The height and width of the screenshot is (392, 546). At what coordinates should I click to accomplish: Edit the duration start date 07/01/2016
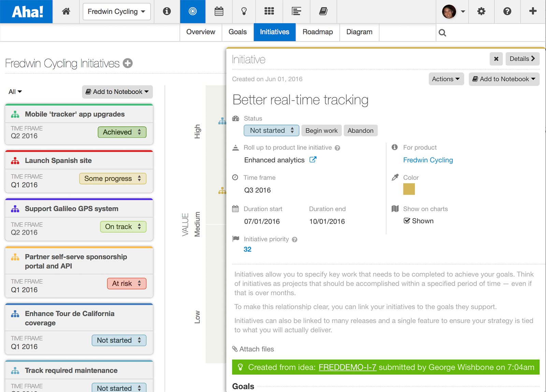pyautogui.click(x=262, y=221)
